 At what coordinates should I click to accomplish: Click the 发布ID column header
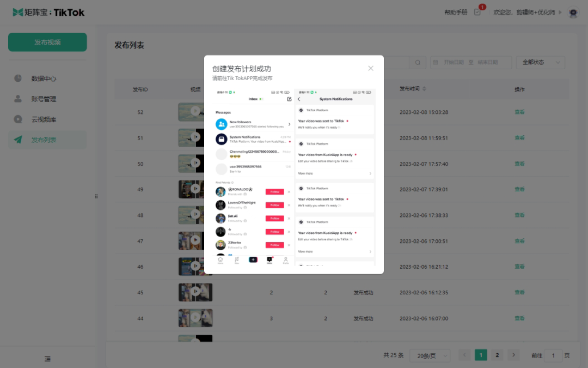point(140,89)
